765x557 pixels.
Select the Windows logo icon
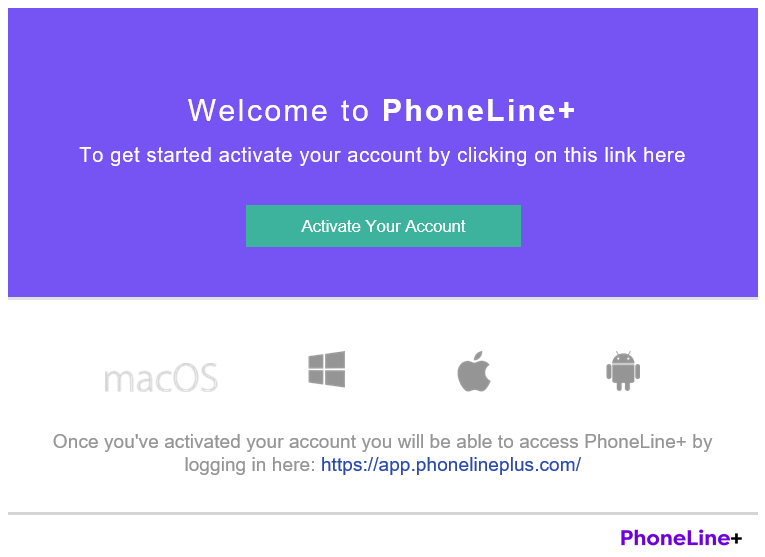coord(326,369)
